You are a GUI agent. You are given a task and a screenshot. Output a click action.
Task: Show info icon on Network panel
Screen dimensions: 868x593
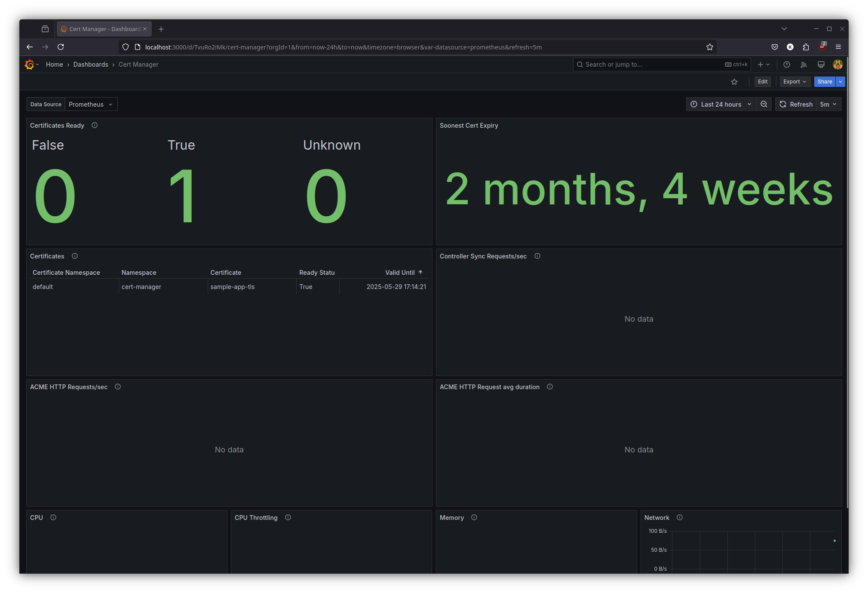click(680, 517)
